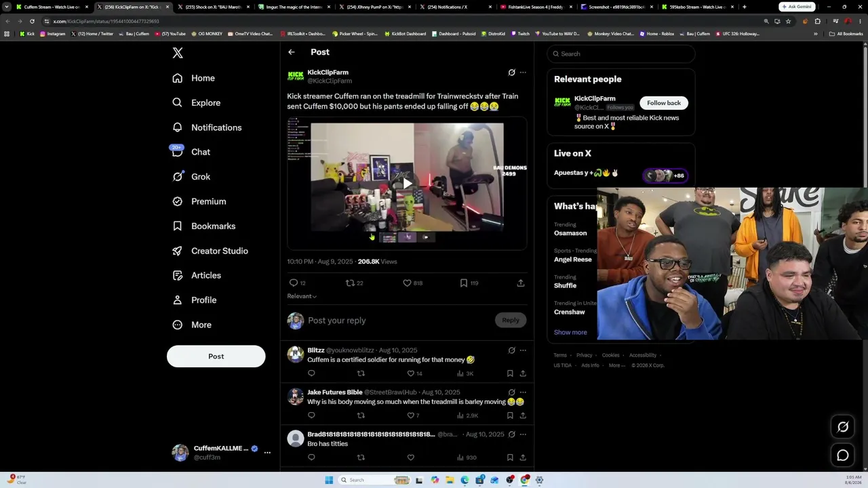Like the 'Bro has titties' reply
This screenshot has width=868, height=488.
coord(410,457)
